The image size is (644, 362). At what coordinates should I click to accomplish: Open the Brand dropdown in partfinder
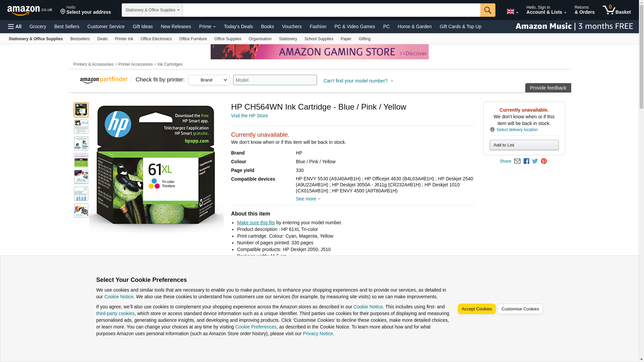(x=209, y=80)
